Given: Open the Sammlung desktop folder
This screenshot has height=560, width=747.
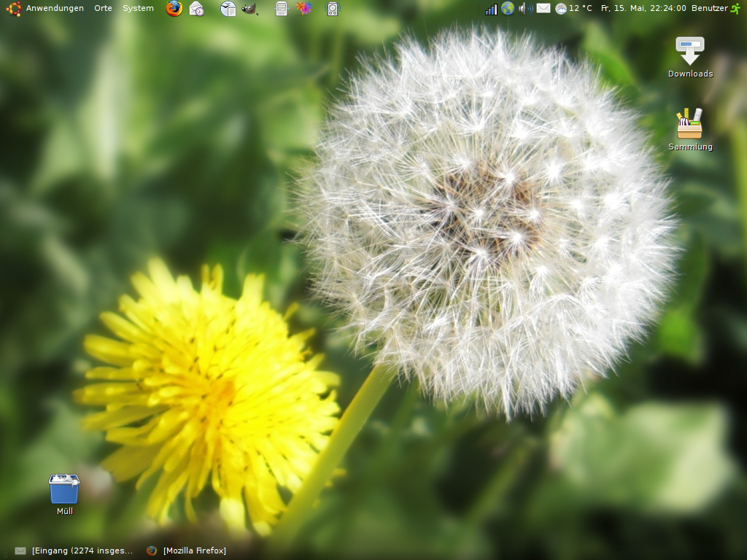Looking at the screenshot, I should [x=689, y=124].
